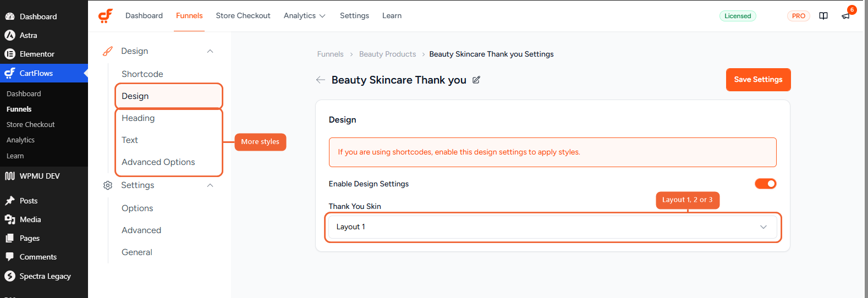The image size is (868, 298).
Task: Select CartFlows in the WordPress sidebar
Action: tap(44, 73)
